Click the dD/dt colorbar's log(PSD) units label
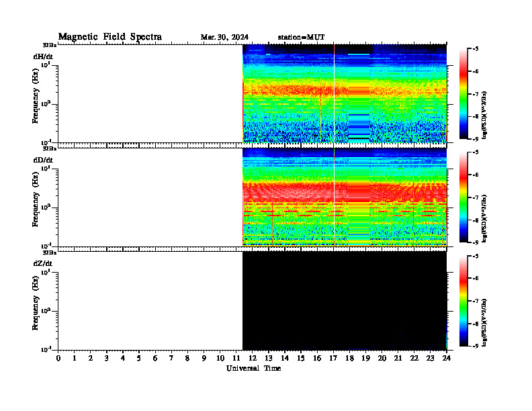 point(484,218)
